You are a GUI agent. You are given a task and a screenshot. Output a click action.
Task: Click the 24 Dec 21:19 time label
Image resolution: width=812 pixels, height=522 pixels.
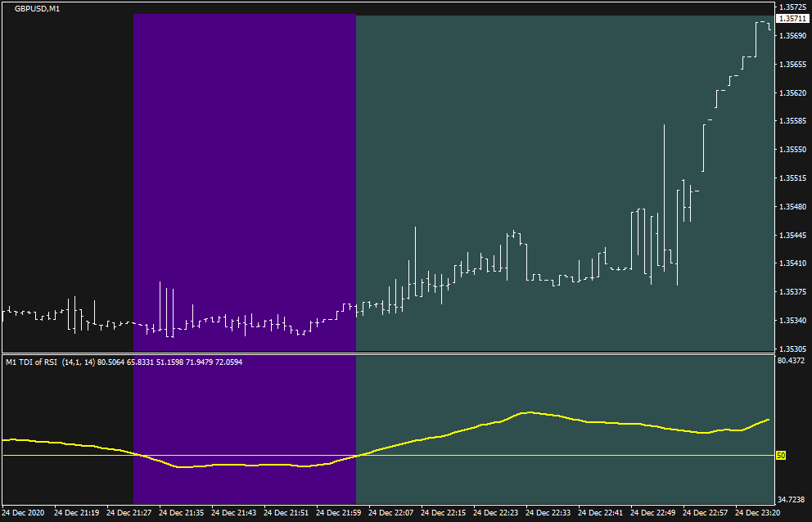(x=77, y=513)
